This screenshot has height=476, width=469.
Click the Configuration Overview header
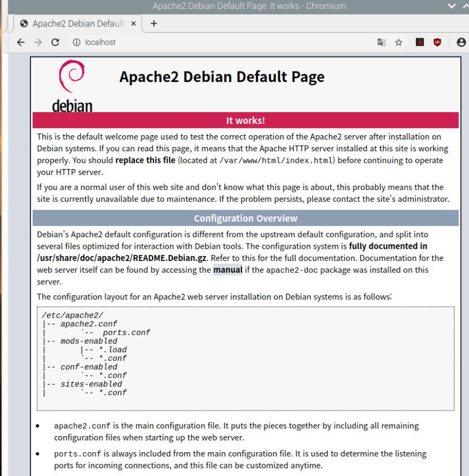click(245, 218)
